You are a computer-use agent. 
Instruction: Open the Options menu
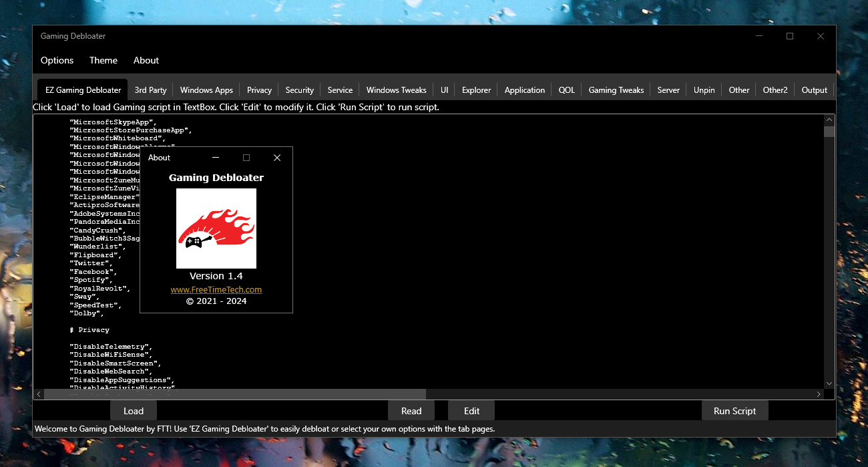[57, 60]
